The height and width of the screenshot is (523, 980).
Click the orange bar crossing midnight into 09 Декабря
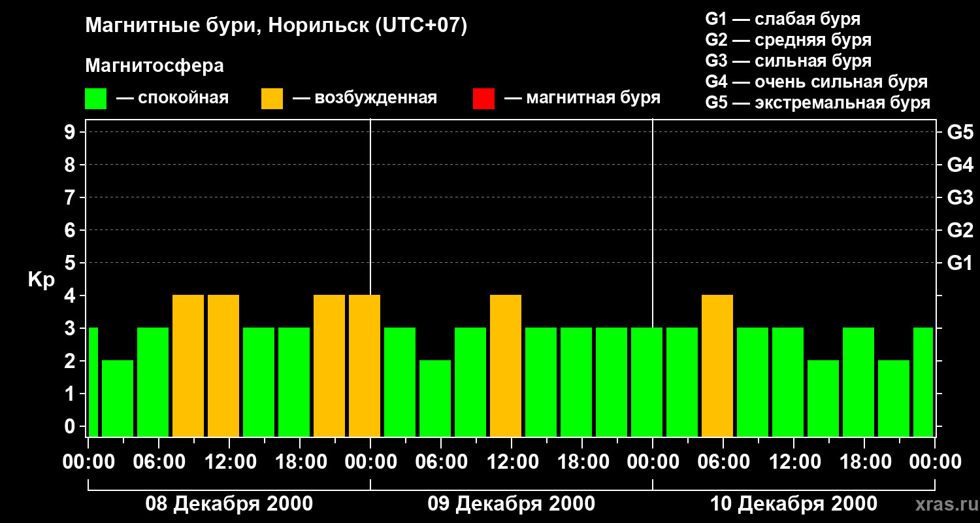tap(365, 365)
